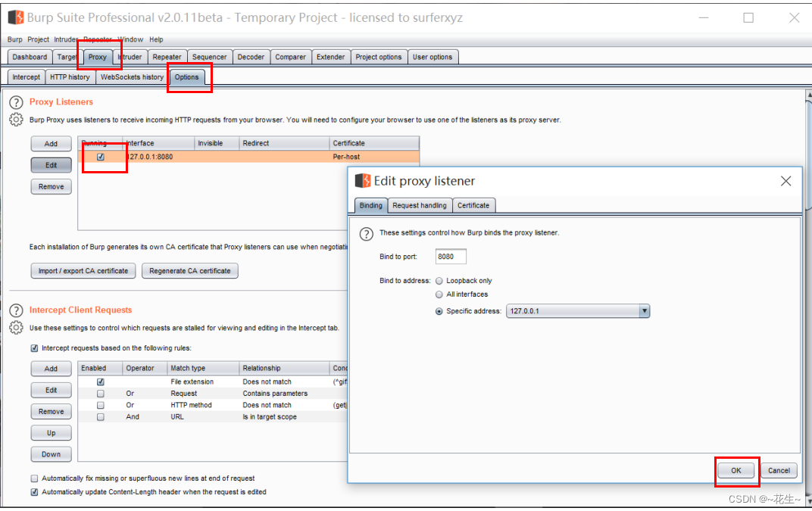Open the Window menu
812x511 pixels.
(x=130, y=39)
